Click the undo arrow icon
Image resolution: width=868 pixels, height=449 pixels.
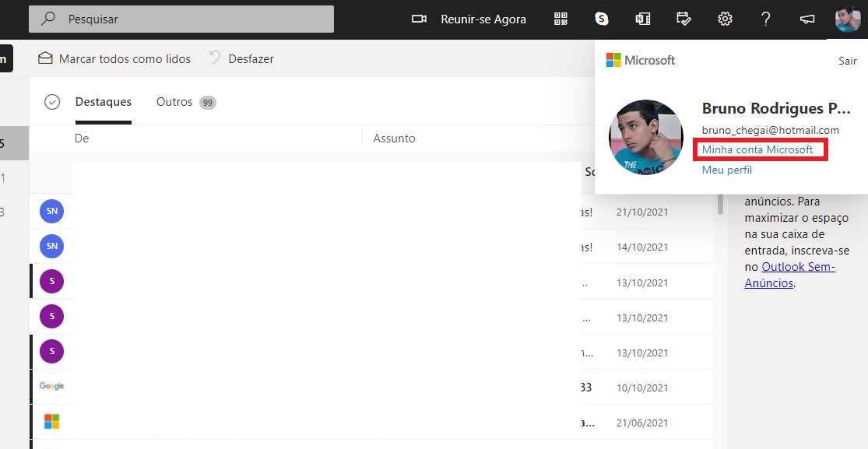point(215,58)
